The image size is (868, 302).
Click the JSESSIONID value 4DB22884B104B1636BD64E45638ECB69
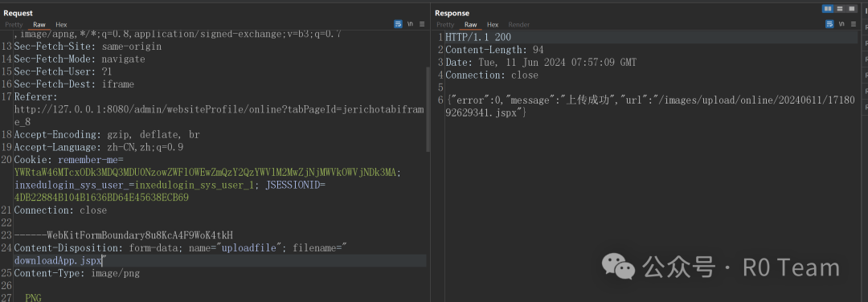tap(101, 198)
